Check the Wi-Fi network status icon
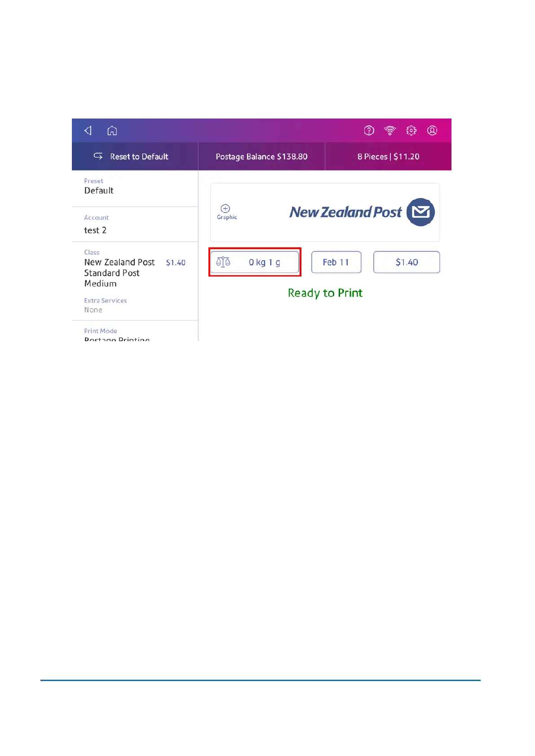The image size is (535, 756). pos(390,131)
